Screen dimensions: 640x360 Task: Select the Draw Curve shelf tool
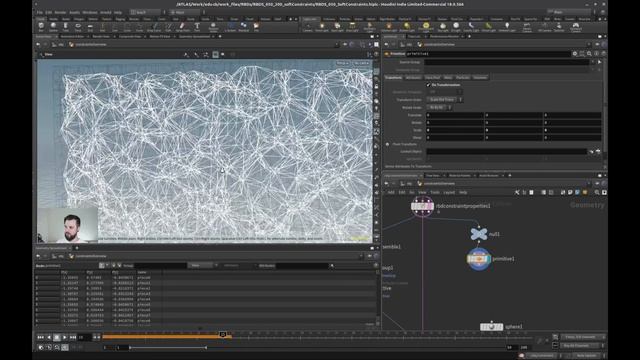point(154,27)
